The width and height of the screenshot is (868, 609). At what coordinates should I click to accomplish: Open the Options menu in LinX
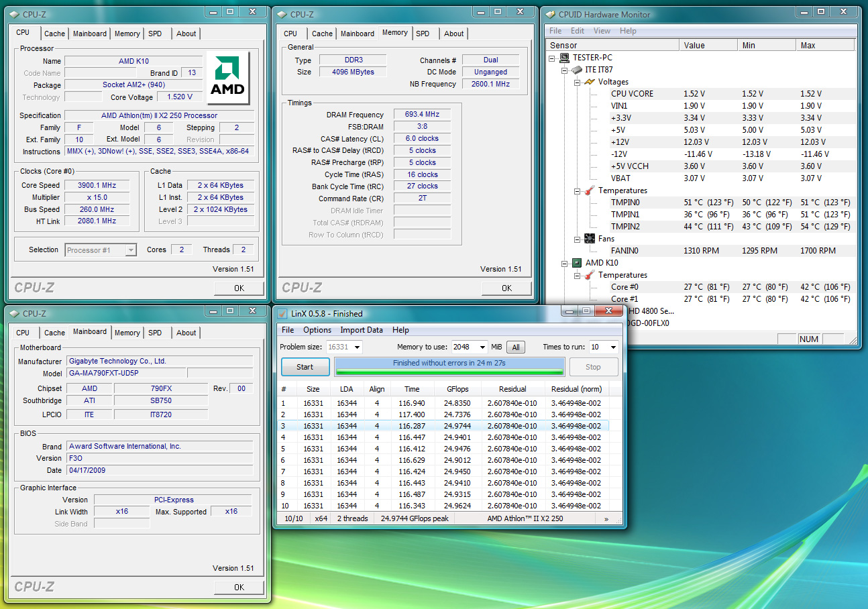pyautogui.click(x=317, y=330)
